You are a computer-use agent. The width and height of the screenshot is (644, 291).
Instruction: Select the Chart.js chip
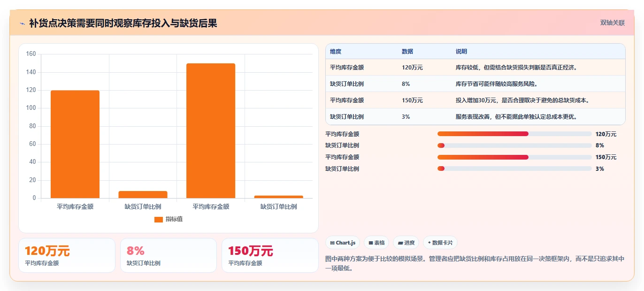(x=343, y=243)
